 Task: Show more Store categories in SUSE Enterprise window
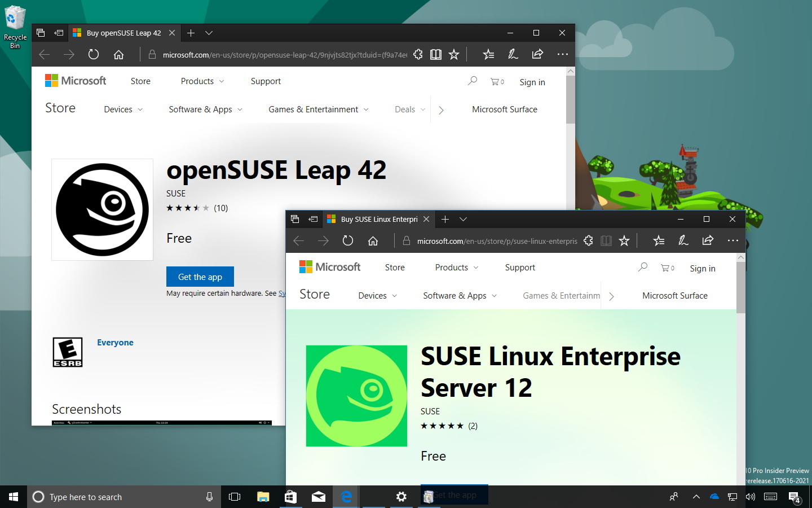(611, 296)
